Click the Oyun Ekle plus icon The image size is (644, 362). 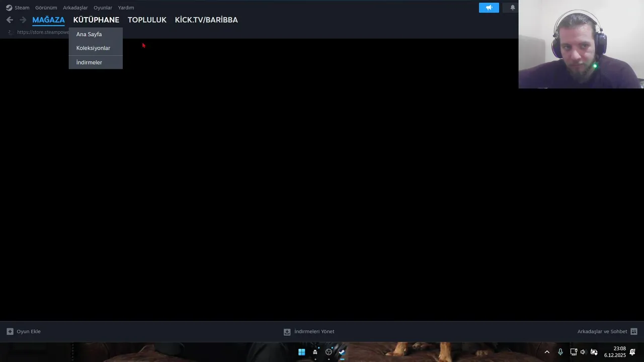tap(10, 331)
